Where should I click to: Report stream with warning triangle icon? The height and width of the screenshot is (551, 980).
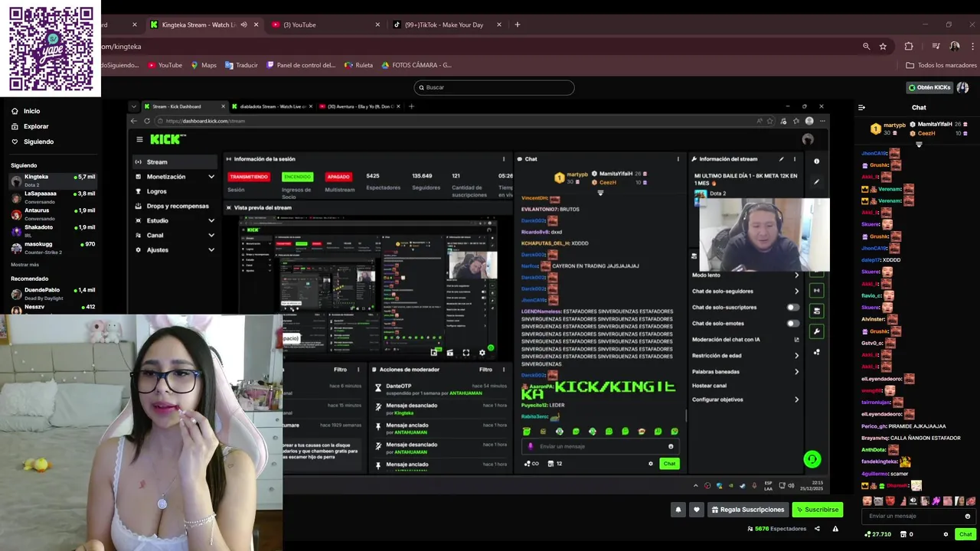(835, 529)
